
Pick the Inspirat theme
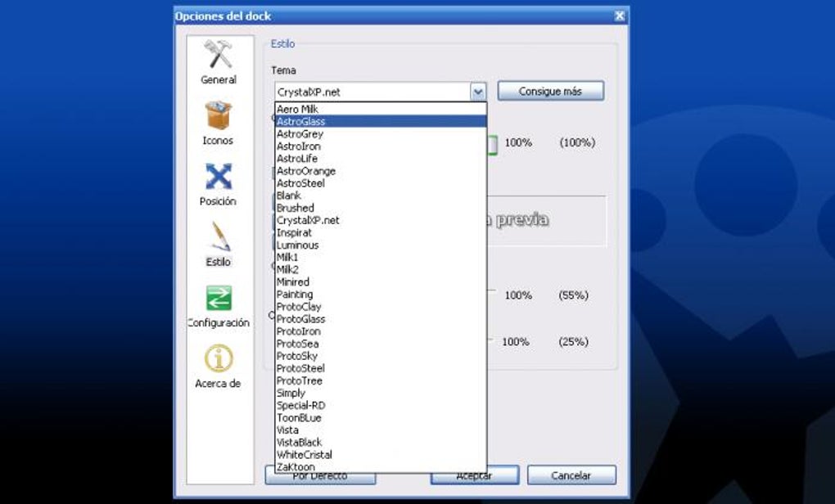click(381, 232)
